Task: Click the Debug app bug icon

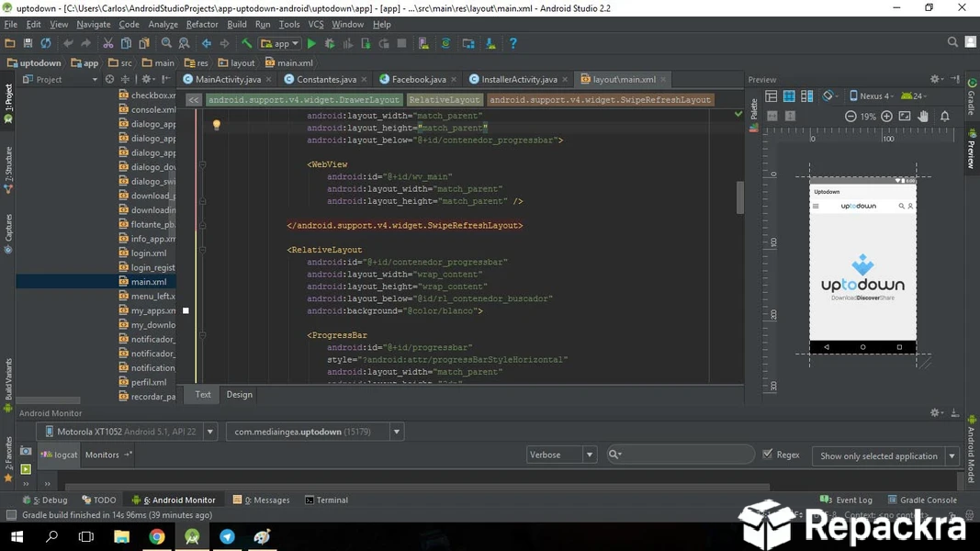Action: click(330, 43)
